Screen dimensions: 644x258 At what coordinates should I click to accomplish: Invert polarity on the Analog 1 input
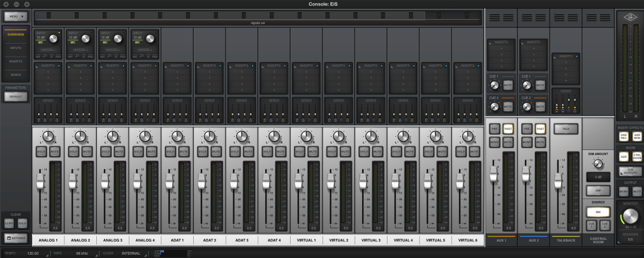(x=50, y=56)
